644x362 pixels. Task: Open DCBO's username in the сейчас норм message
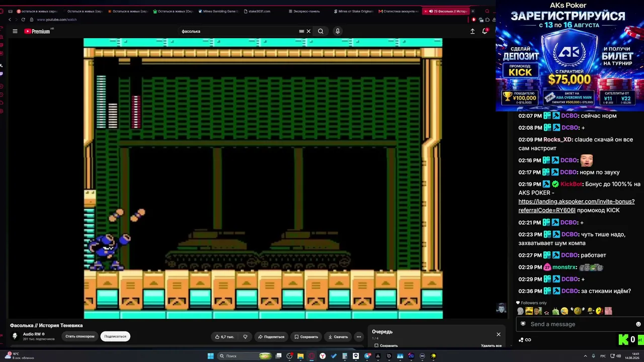(569, 116)
